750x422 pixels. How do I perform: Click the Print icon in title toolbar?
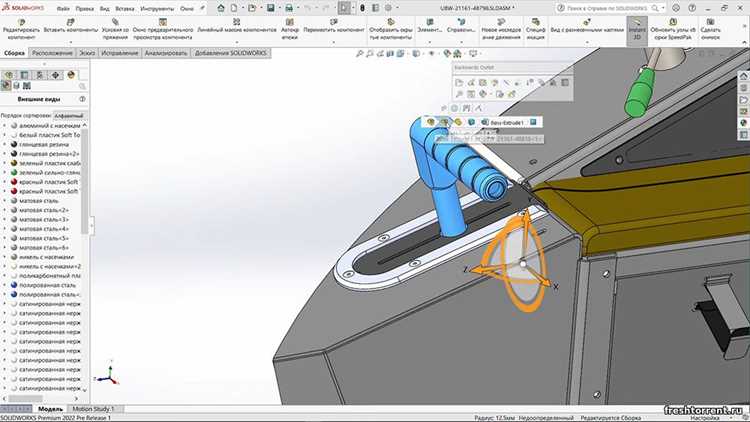289,8
